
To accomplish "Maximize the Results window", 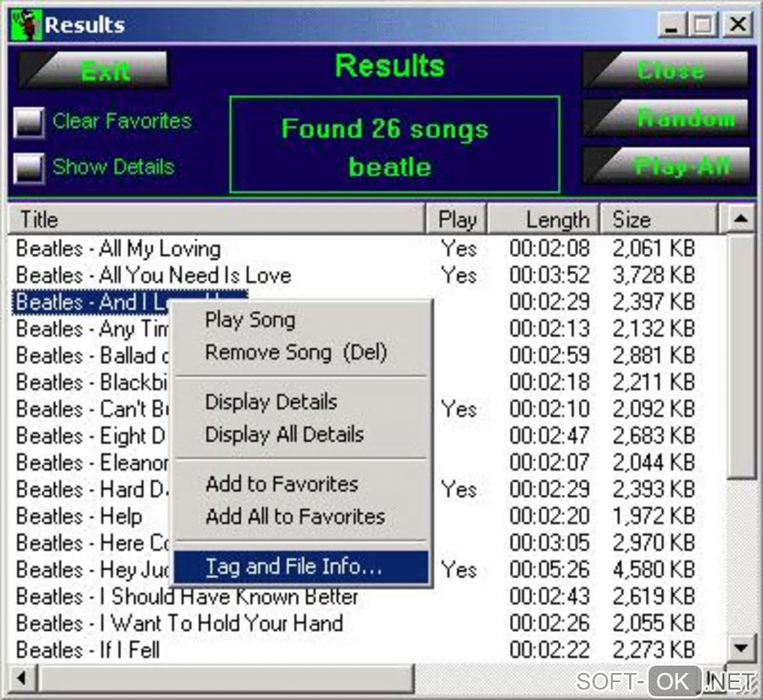I will click(x=702, y=25).
